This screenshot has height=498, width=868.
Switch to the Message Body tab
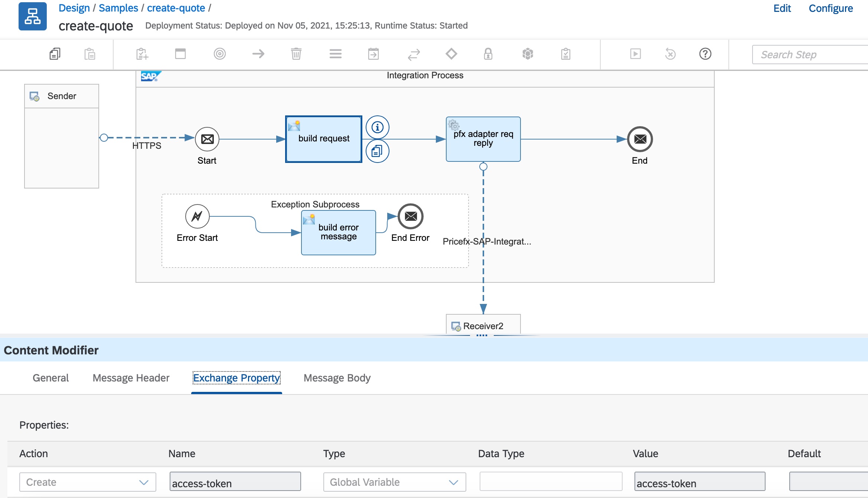click(x=337, y=378)
